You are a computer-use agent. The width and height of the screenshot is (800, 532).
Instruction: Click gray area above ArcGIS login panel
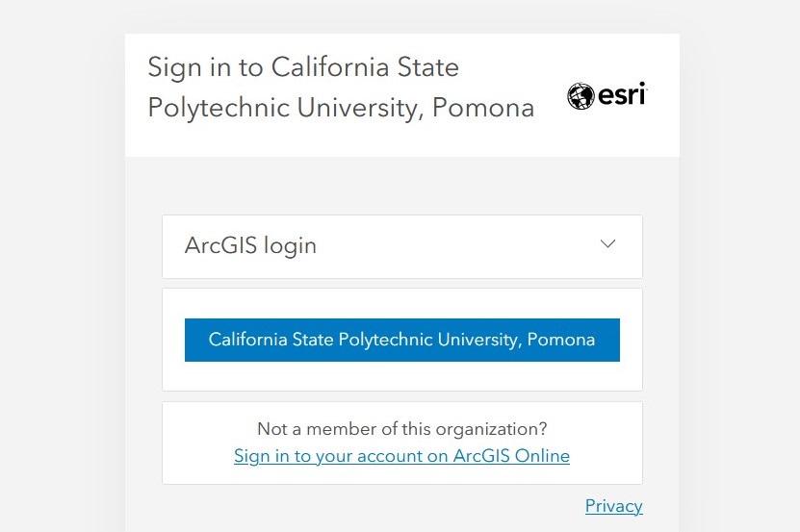coord(402,187)
